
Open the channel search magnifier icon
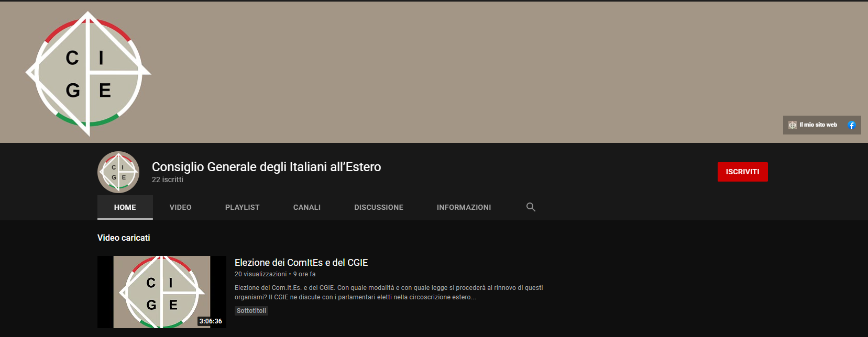[531, 207]
